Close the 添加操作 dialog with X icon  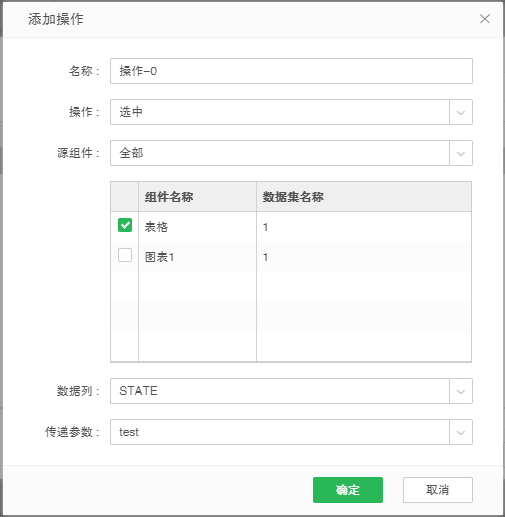[485, 19]
